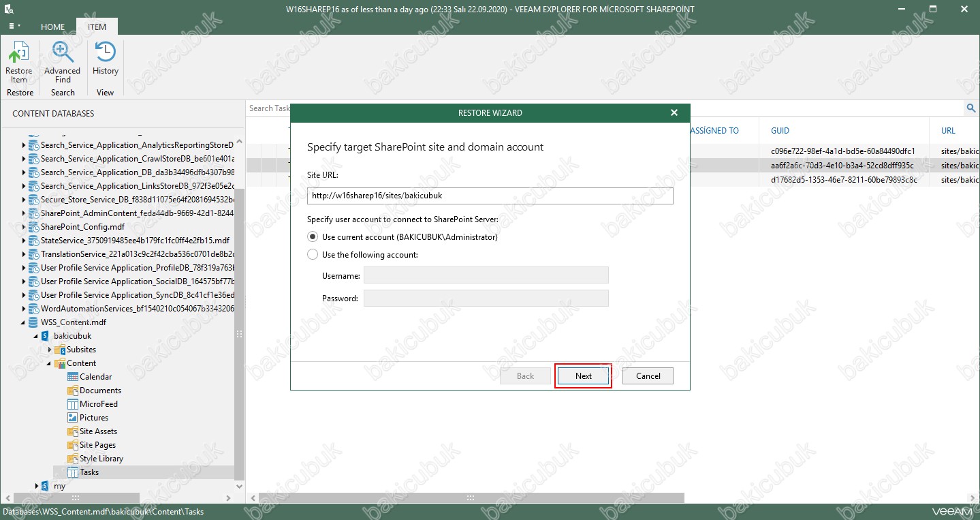
Task: Select Use current account option
Action: pos(313,237)
